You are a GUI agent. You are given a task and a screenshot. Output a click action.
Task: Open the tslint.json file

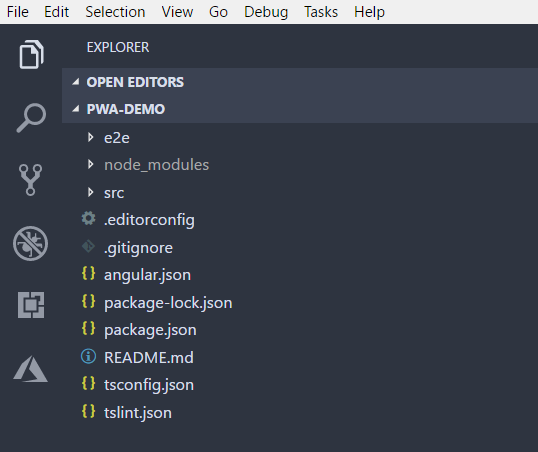point(138,413)
